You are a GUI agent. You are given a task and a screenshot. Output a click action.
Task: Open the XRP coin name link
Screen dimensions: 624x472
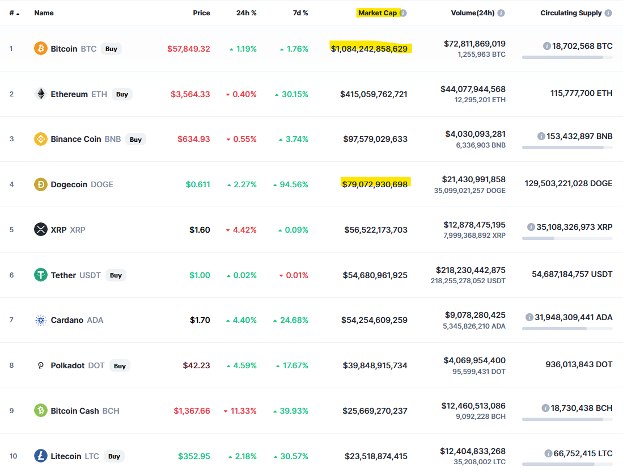(x=58, y=230)
